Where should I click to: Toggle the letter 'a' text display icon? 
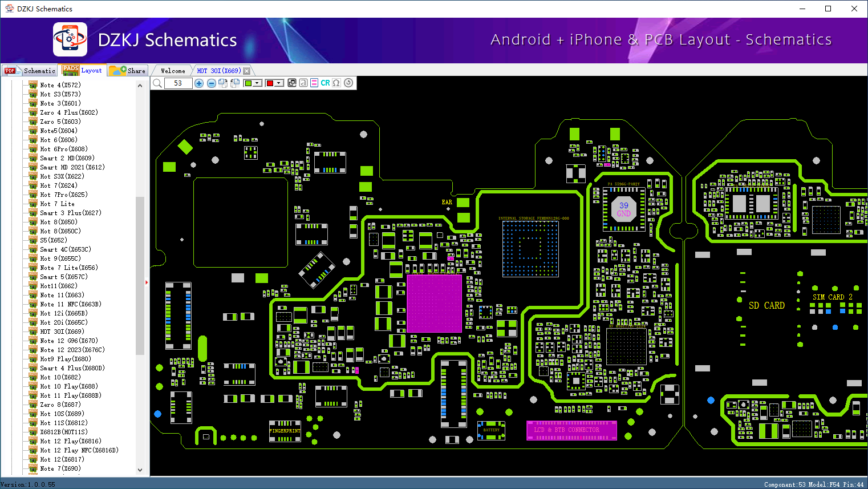(x=303, y=83)
